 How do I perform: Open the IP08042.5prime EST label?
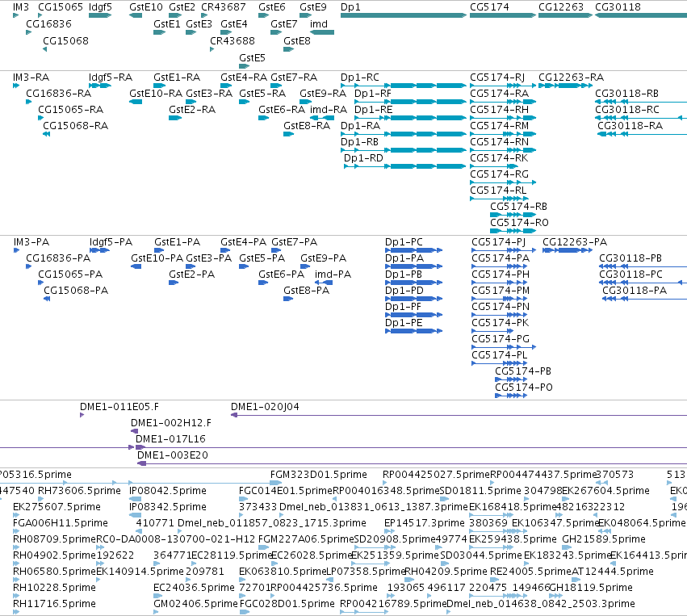pos(168,491)
